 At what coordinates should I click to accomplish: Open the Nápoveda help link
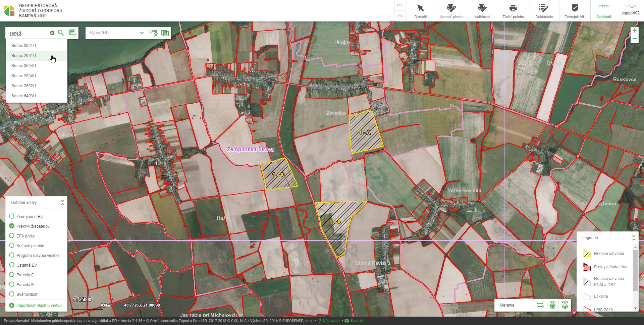331,321
